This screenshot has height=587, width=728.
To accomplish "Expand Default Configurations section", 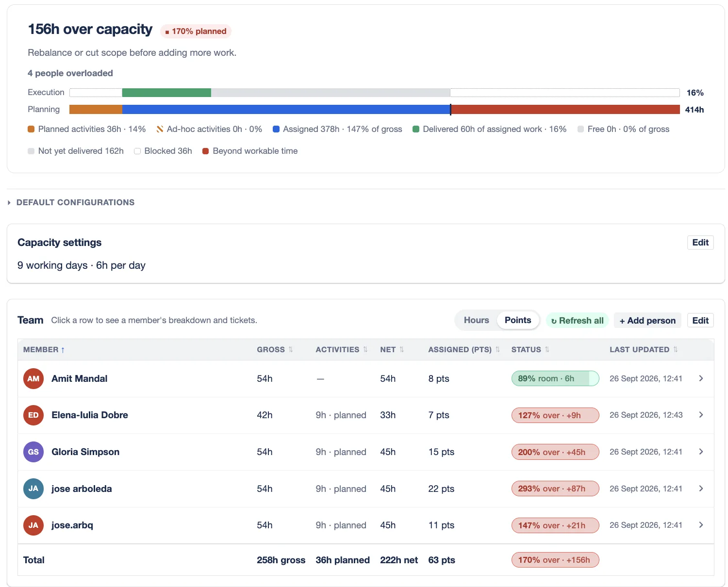I will click(x=71, y=202).
